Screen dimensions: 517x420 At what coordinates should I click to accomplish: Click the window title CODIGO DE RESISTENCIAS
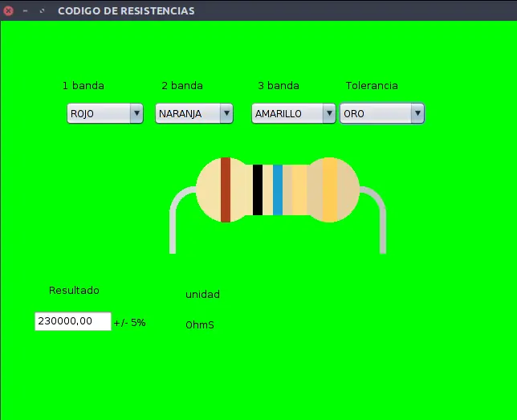click(x=126, y=11)
